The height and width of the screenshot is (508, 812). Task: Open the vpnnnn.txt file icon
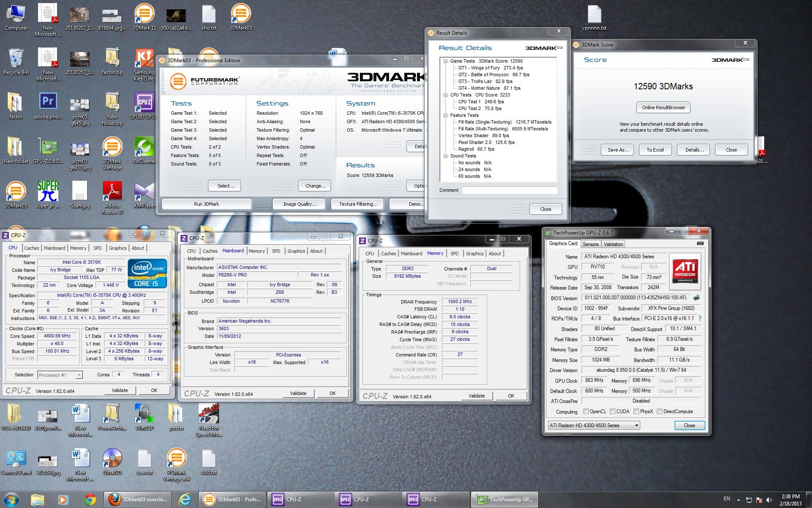coord(594,17)
